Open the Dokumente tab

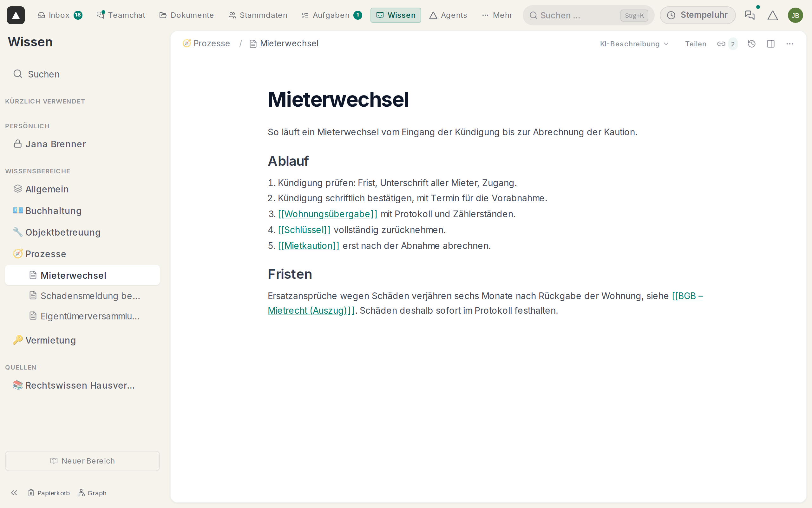click(187, 15)
